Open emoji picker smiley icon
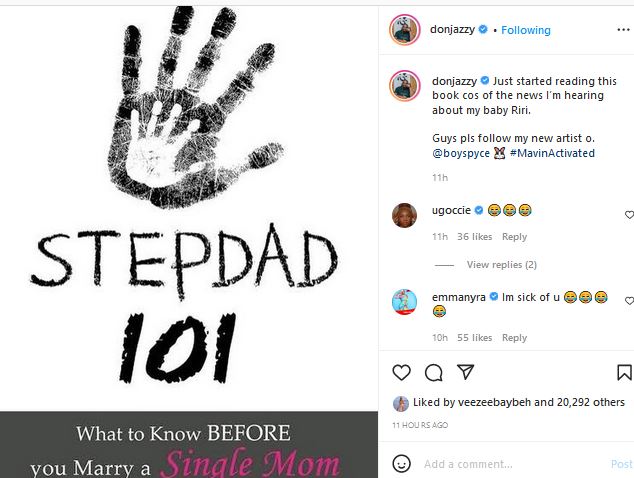Viewport: 634px width, 478px height. (x=402, y=463)
